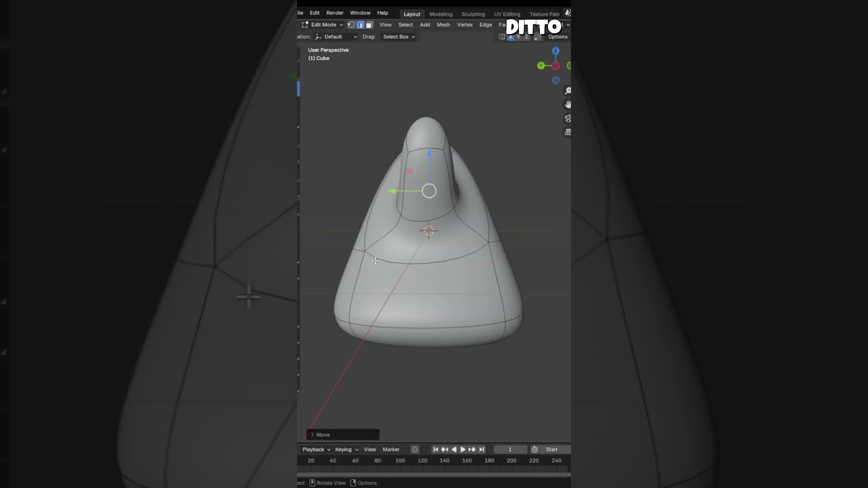Click the Z axis on navigation gizmo
Viewport: 868px width, 488px height.
(x=555, y=51)
